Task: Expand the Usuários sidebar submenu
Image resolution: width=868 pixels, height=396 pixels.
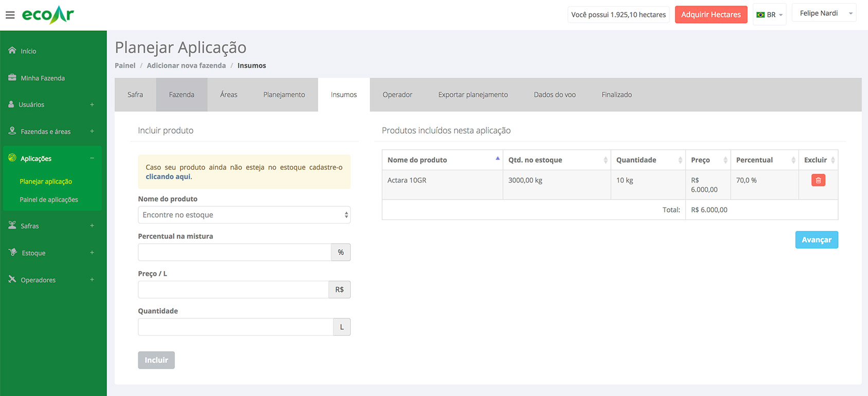Action: point(92,104)
